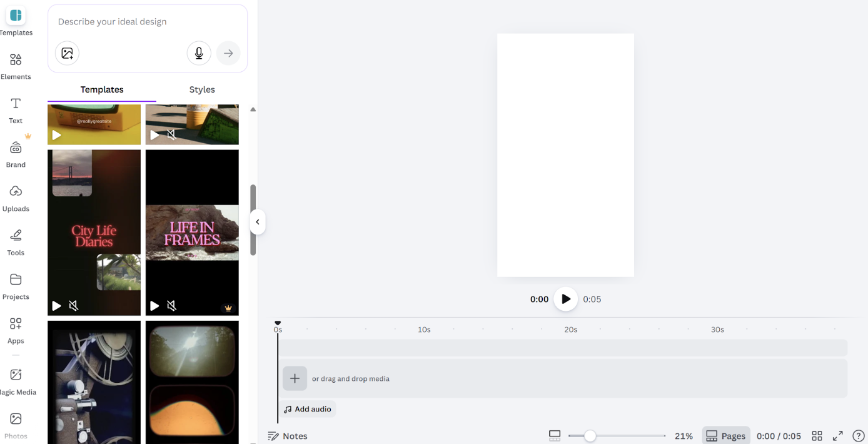Open the Elements panel in sidebar

[16, 66]
